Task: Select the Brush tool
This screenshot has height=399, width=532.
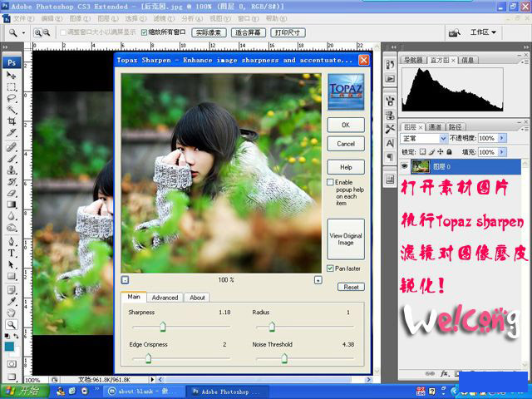Action: pyautogui.click(x=11, y=159)
